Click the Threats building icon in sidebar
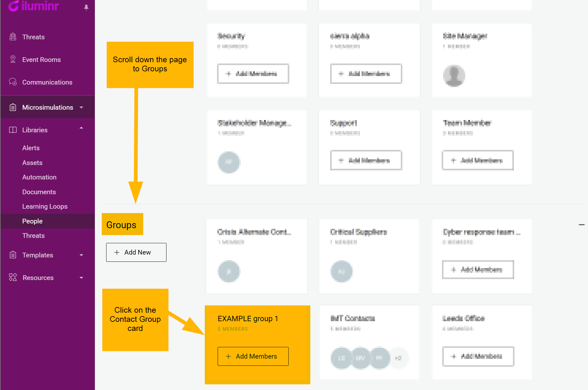Viewport: 588px width, 390px height. 13,37
